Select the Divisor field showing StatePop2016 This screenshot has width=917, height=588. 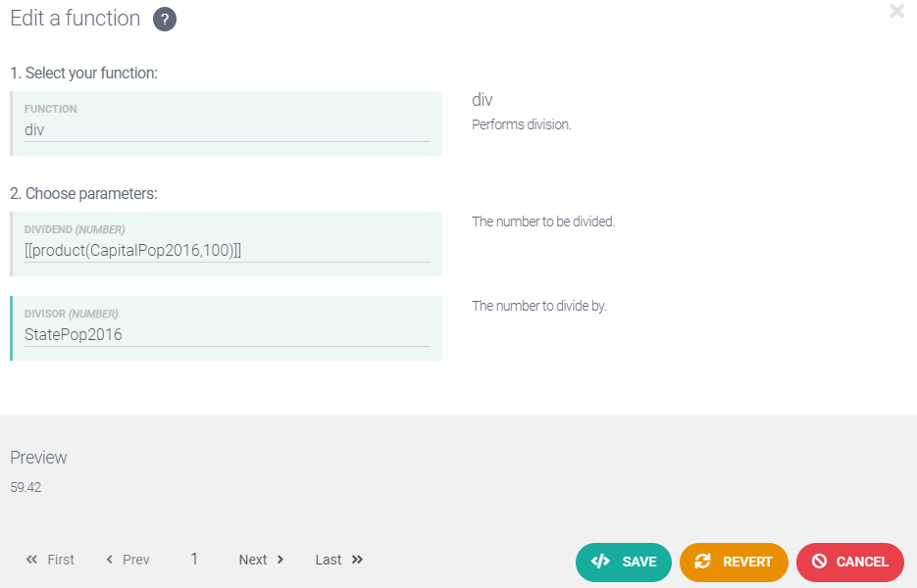[227, 334]
